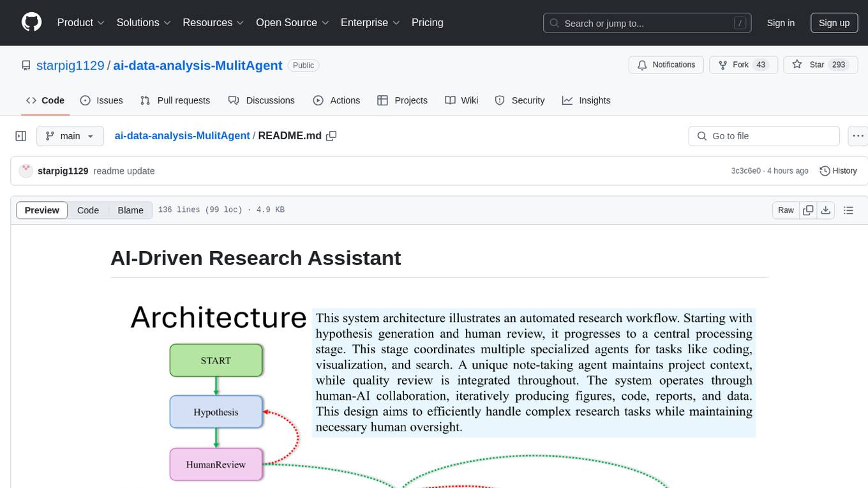This screenshot has height=488, width=868.
Task: Click the Sign in link
Action: pyautogui.click(x=781, y=23)
